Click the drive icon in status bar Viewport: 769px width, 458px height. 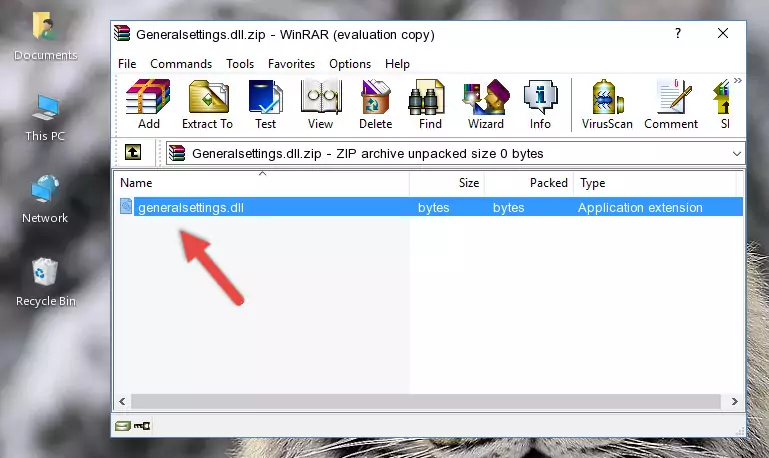click(123, 426)
